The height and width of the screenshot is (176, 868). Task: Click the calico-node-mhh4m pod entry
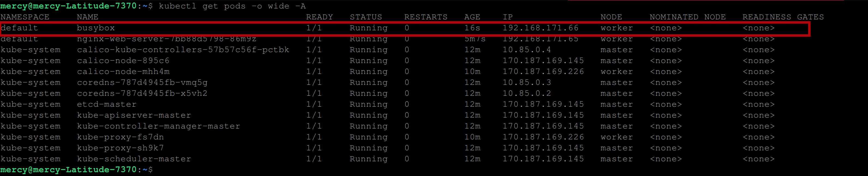(x=123, y=72)
